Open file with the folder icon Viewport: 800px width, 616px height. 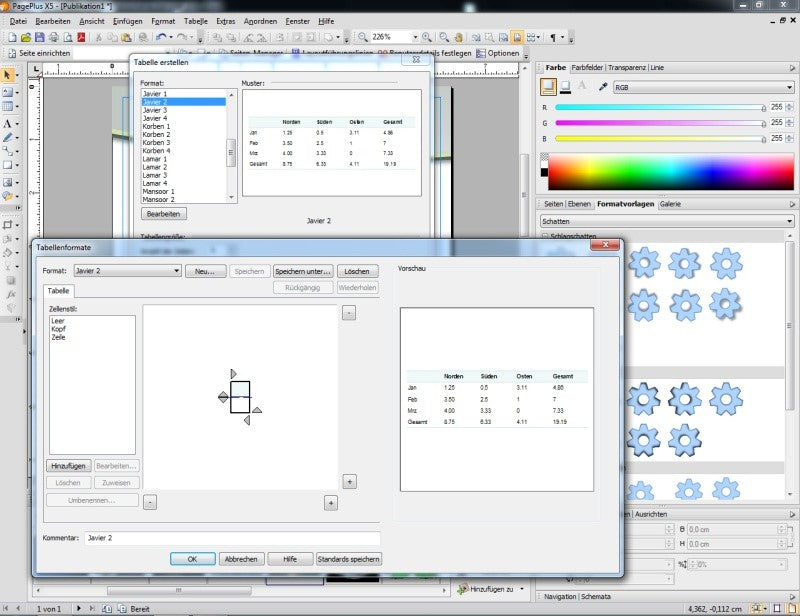[x=26, y=37]
